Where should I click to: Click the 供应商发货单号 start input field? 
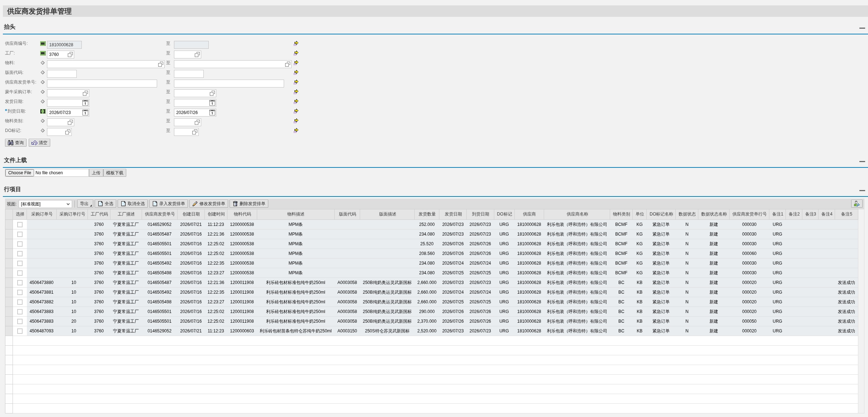point(102,84)
